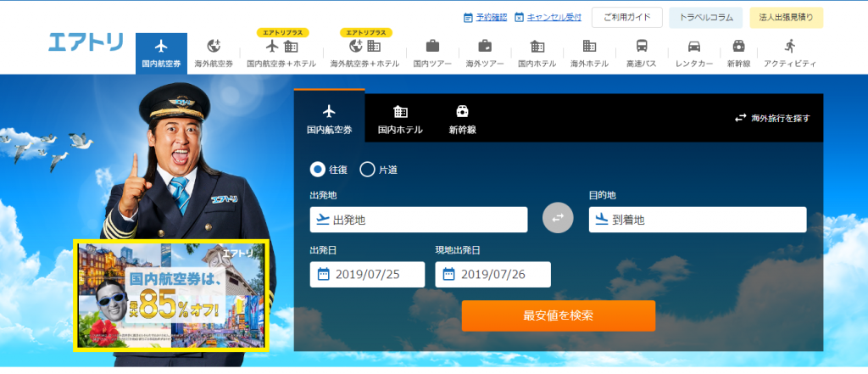
Task: Open the 予約確認 link
Action: pyautogui.click(x=485, y=17)
